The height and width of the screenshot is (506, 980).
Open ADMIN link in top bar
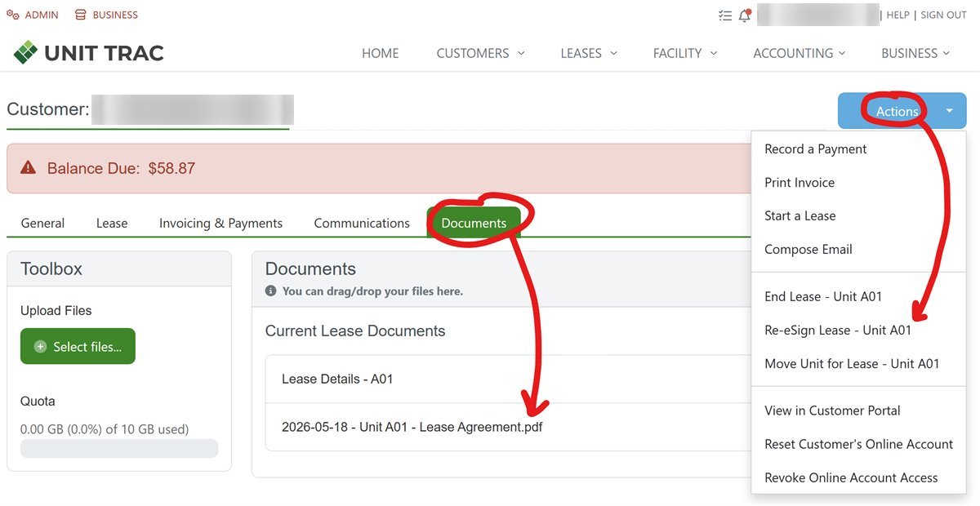pyautogui.click(x=41, y=15)
